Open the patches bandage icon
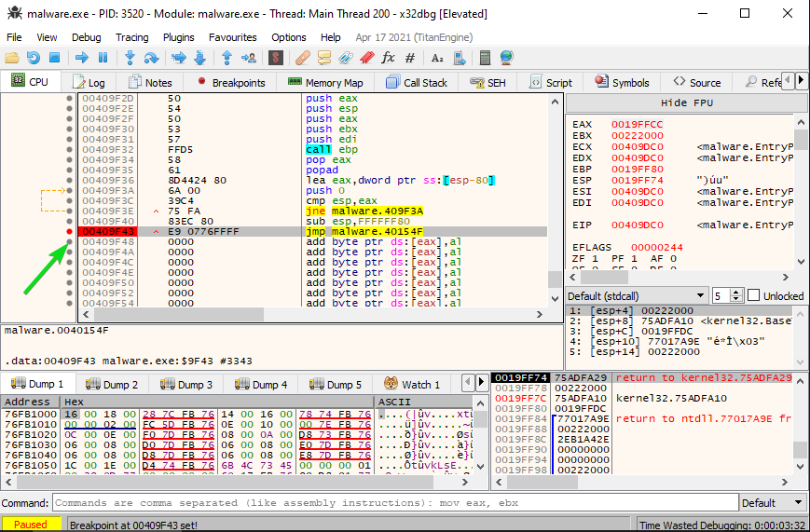 coord(303,58)
